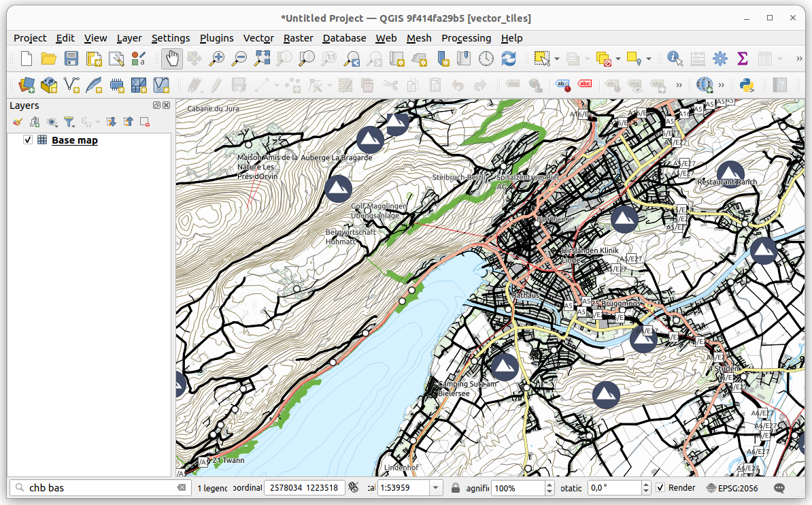The image size is (812, 505).
Task: Open the Vector menu
Action: pyautogui.click(x=258, y=38)
